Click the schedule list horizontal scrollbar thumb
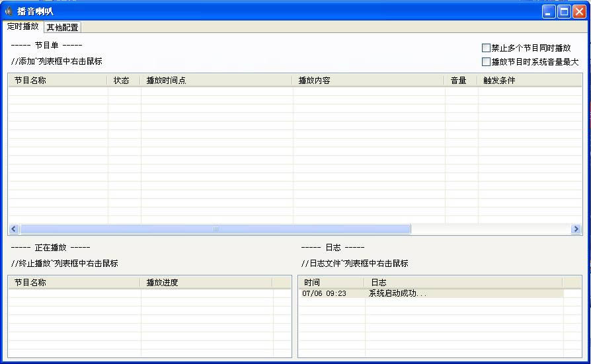This screenshot has height=364, width=591. [x=216, y=229]
